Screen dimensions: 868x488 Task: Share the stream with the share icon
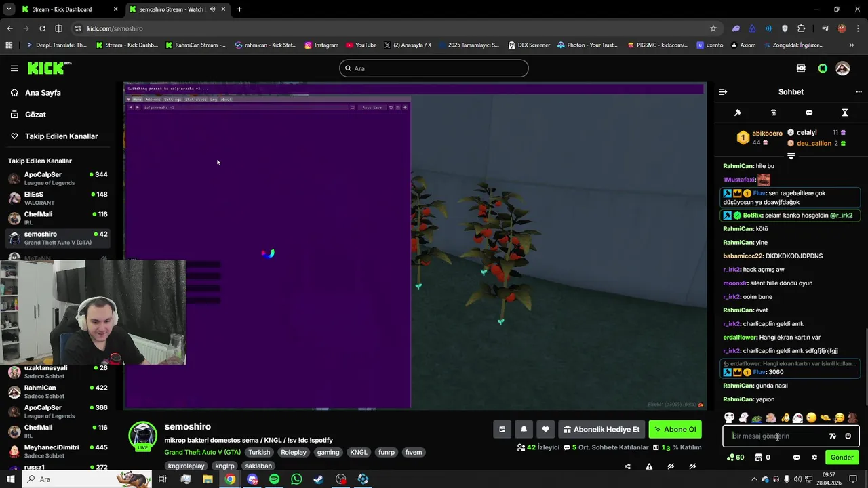pyautogui.click(x=627, y=466)
